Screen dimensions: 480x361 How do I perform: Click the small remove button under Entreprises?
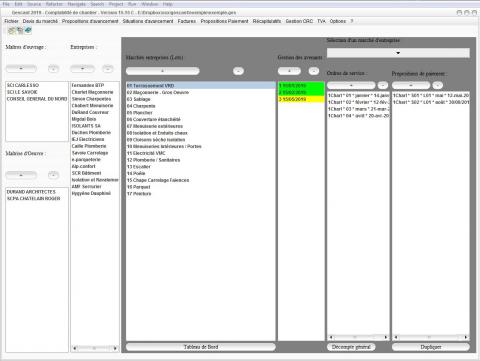[108, 69]
